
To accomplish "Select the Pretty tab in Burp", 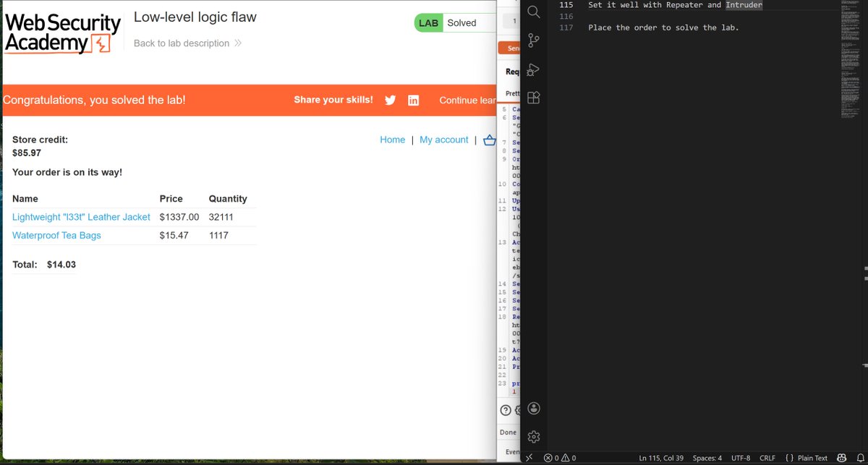I will coord(513,93).
